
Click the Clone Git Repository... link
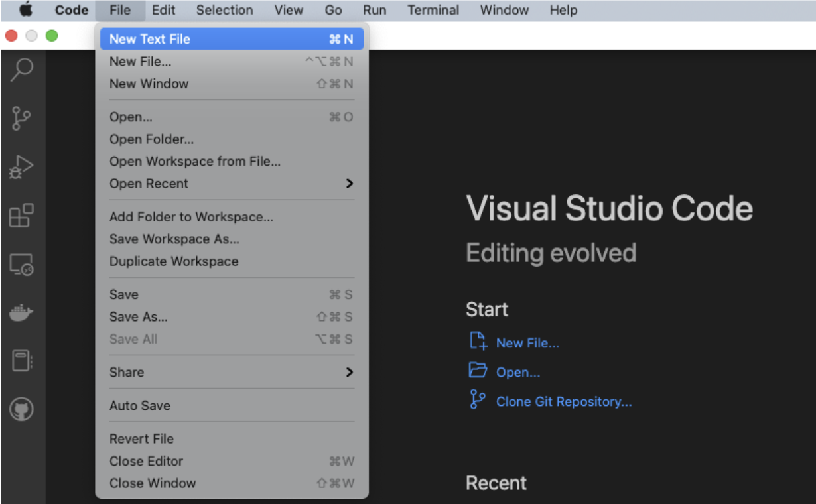(x=564, y=402)
